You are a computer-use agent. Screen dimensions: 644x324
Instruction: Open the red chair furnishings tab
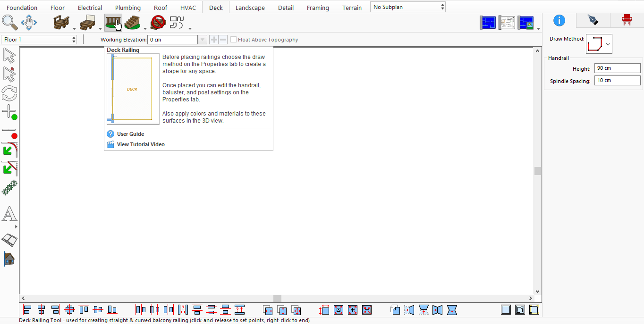tap(627, 20)
